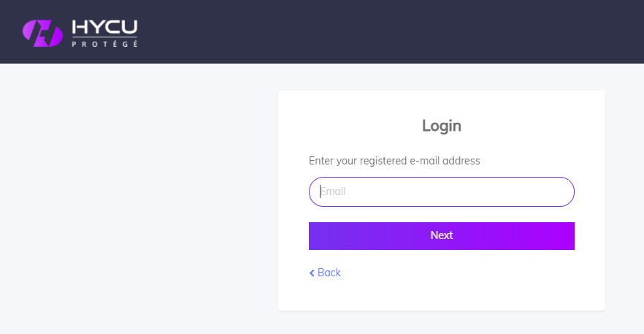Place the cursor at the start of the Email box
The width and height of the screenshot is (644, 334).
click(321, 191)
